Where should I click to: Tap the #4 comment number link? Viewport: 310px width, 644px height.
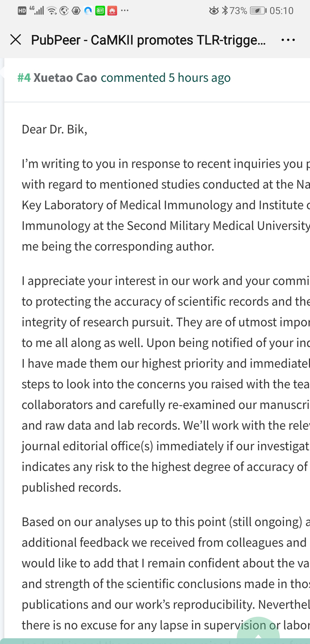(24, 78)
